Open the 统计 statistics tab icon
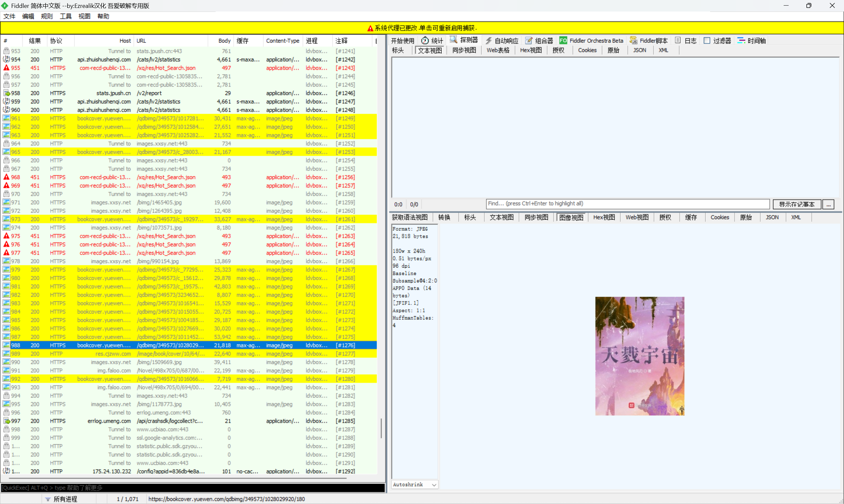Viewport: 844px width, 504px height. pyautogui.click(x=425, y=41)
